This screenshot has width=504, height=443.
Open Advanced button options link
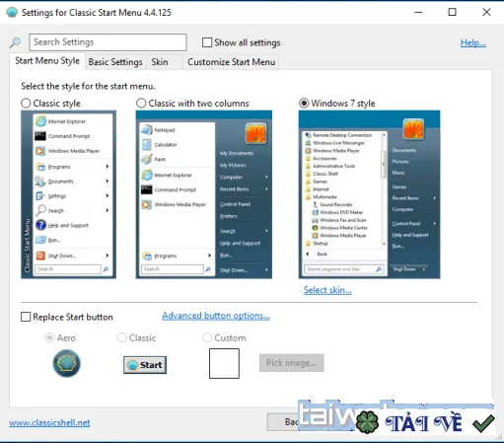point(216,316)
